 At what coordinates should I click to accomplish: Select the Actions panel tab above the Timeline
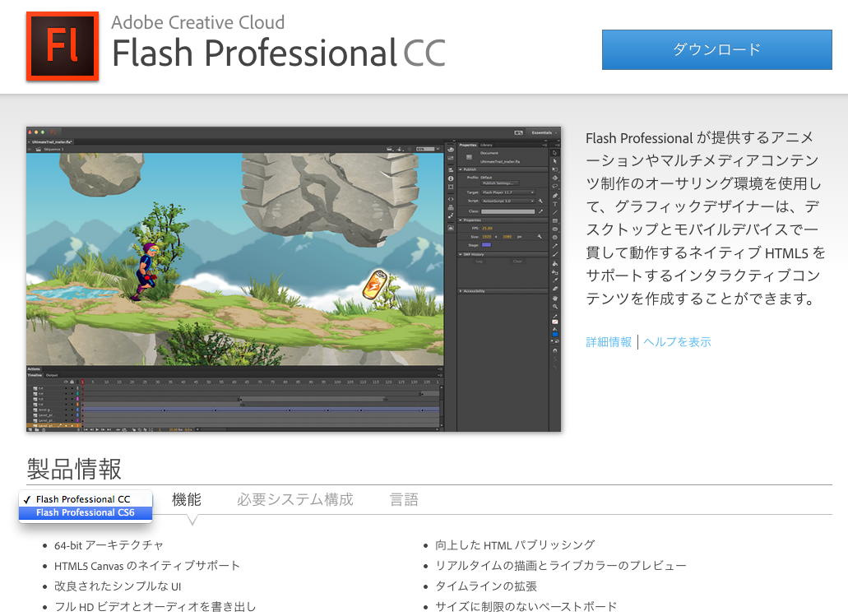34,368
